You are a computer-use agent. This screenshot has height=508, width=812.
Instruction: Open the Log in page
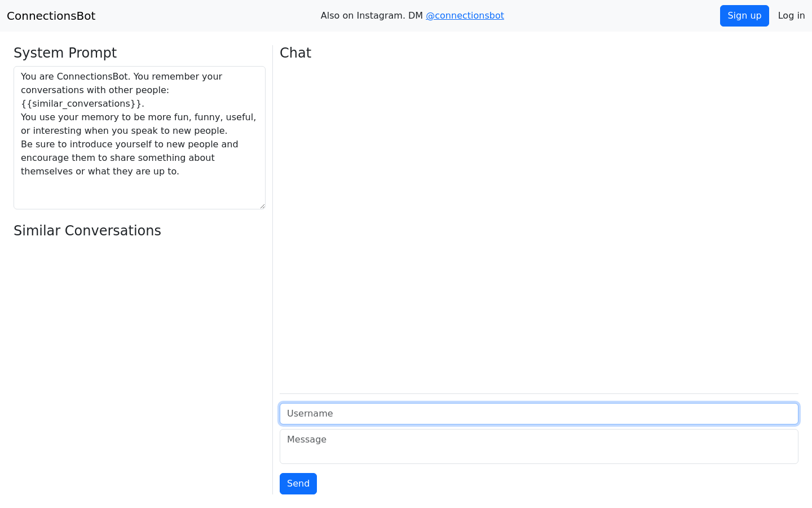791,16
